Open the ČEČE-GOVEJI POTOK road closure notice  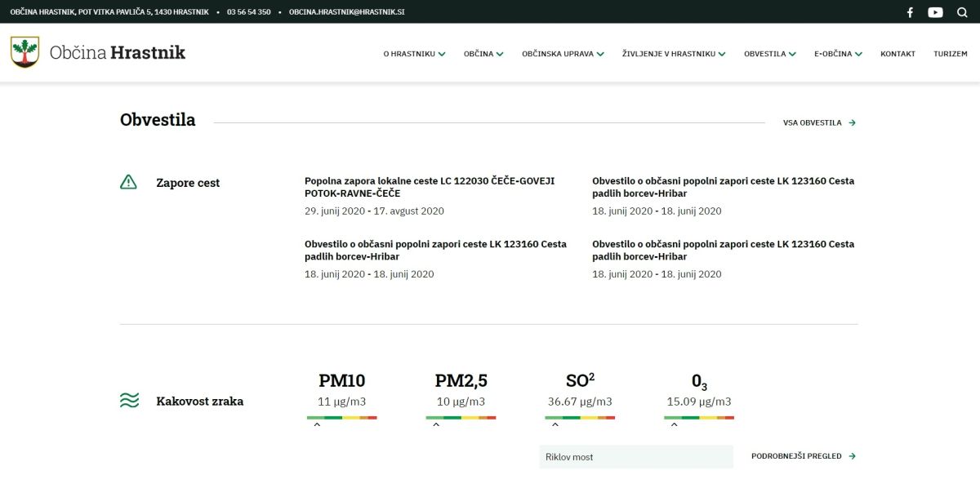(x=430, y=187)
